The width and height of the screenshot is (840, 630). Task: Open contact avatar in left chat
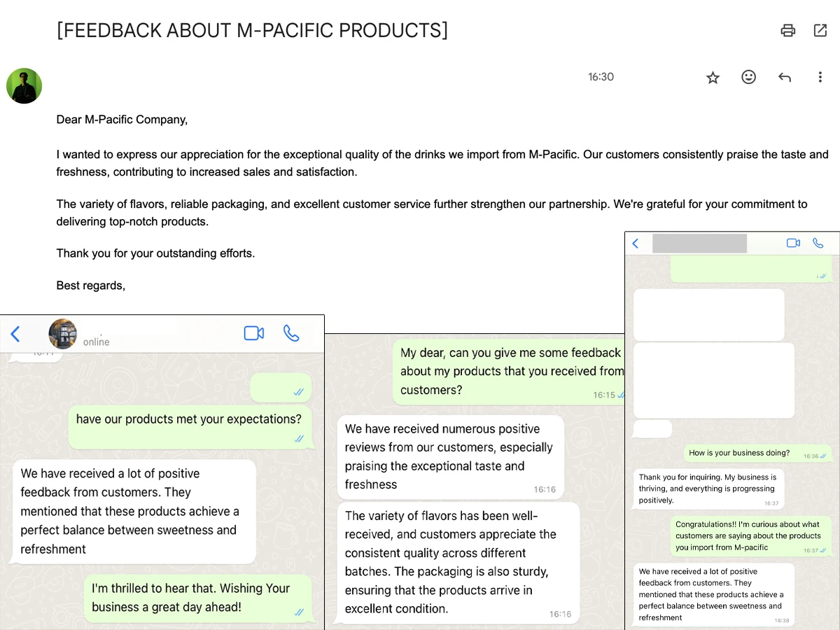coord(63,334)
